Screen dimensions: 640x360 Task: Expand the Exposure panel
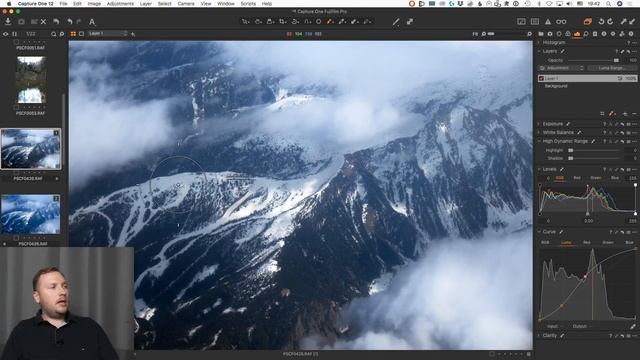539,124
